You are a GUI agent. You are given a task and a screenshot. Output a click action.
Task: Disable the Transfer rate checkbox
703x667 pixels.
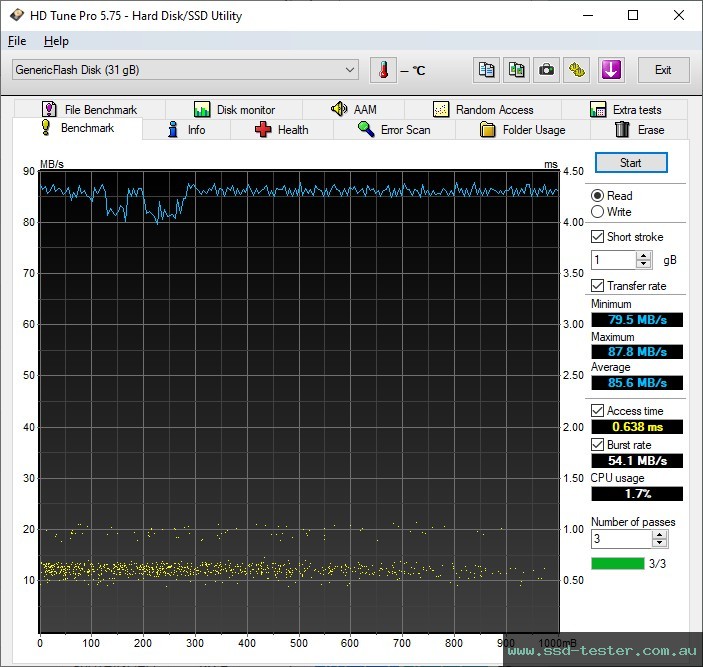coord(598,286)
